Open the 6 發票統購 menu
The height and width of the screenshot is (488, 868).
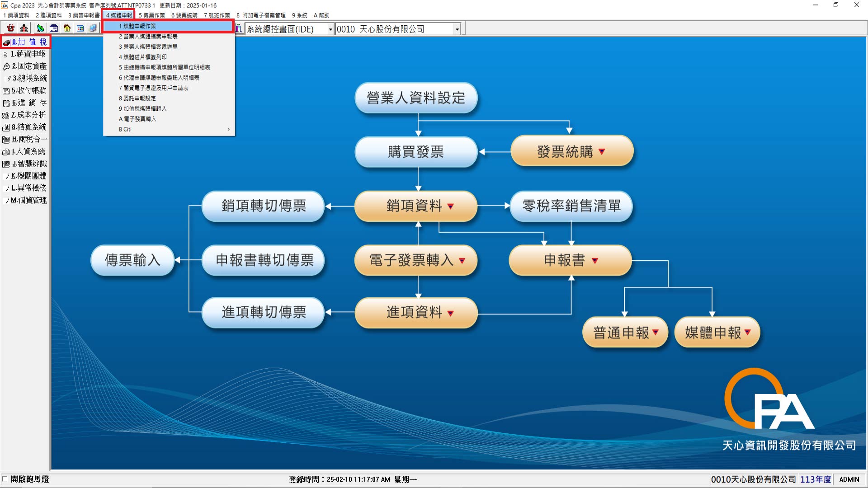coord(184,15)
